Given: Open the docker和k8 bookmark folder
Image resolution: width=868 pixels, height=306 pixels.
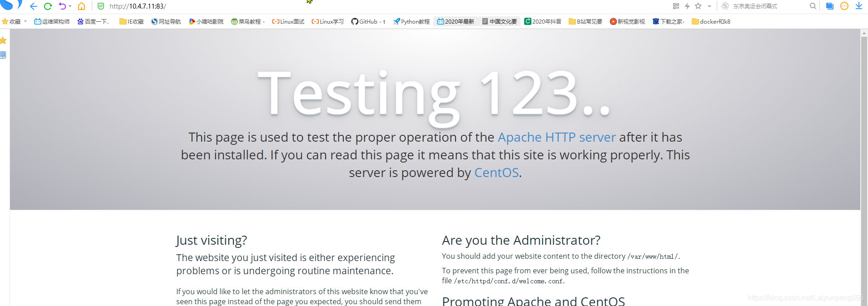Looking at the screenshot, I should tap(711, 21).
